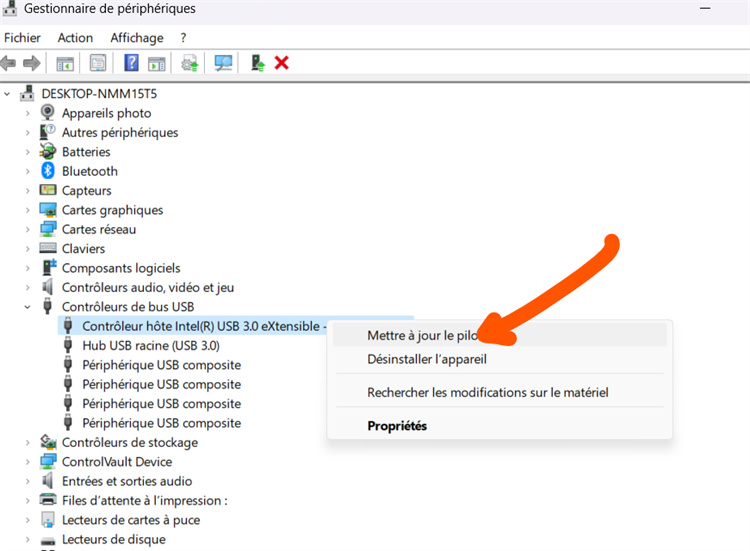Expand the Claviers chevron

(x=27, y=249)
